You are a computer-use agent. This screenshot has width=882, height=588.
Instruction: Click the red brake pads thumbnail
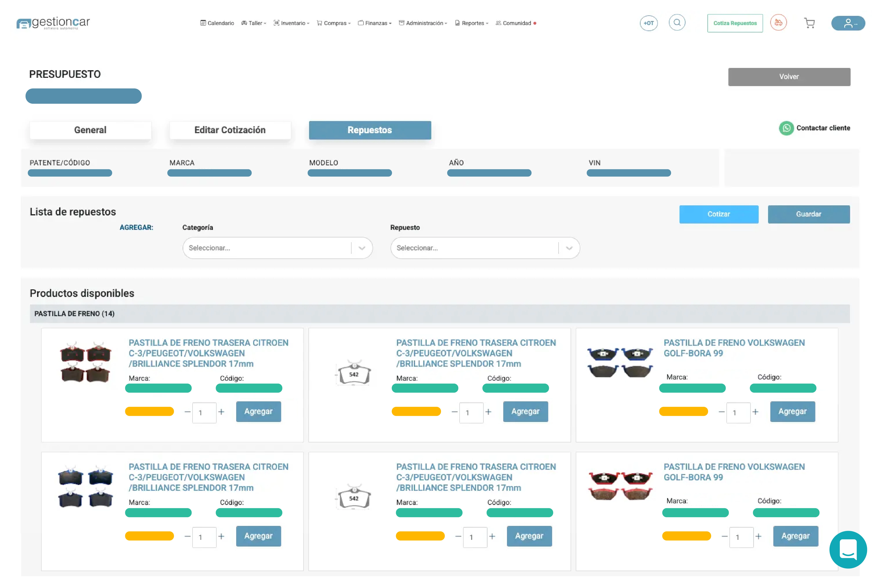[x=620, y=485]
